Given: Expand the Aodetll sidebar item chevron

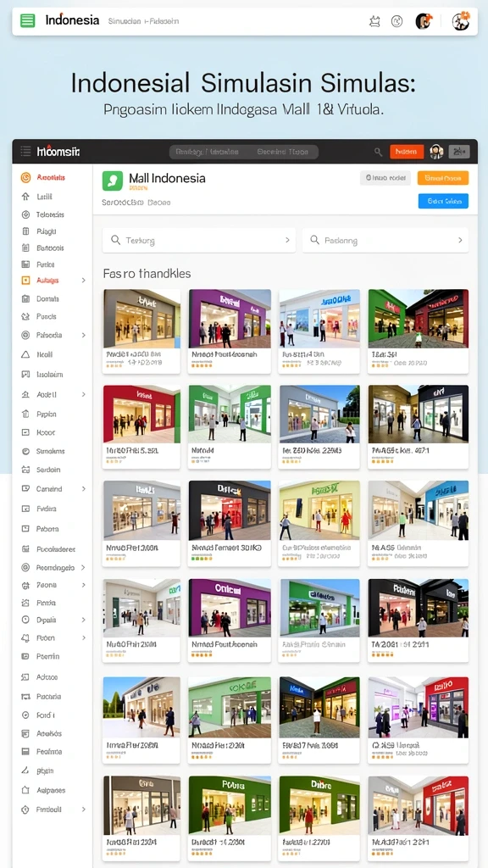Looking at the screenshot, I should tap(84, 395).
